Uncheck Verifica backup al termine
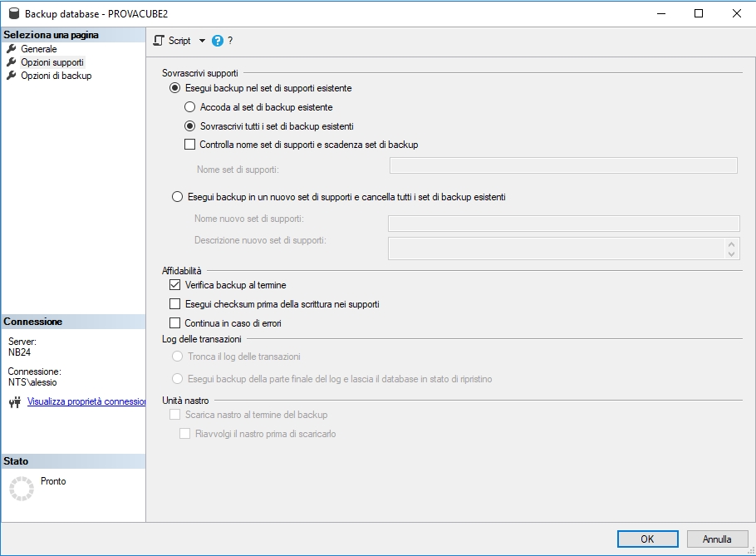The height and width of the screenshot is (556, 756). [175, 285]
